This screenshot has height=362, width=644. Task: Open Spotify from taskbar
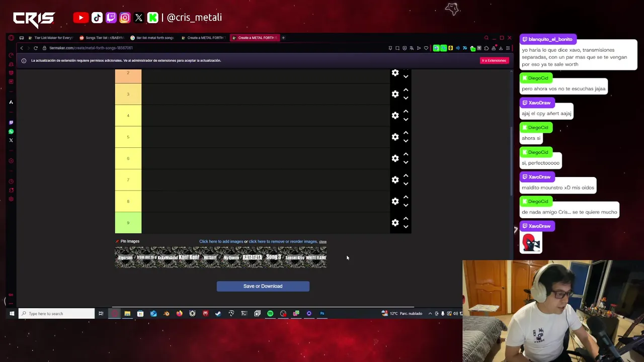[270, 314]
